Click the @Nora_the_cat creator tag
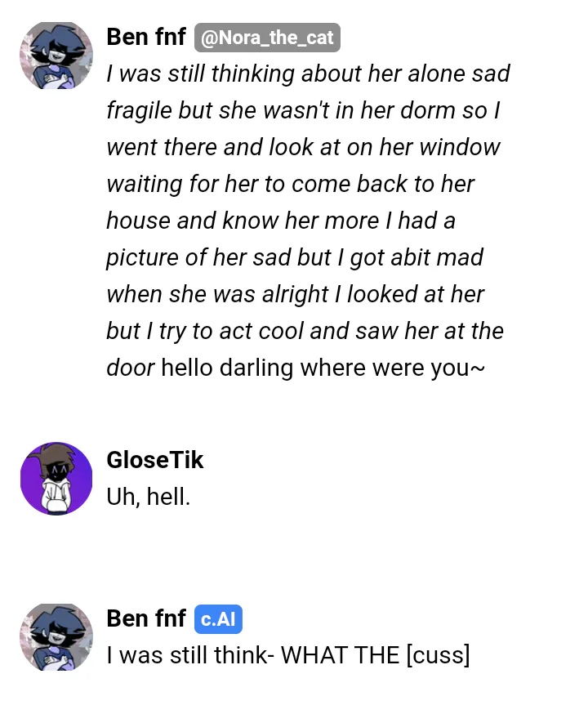This screenshot has height=723, width=588. pos(267,38)
